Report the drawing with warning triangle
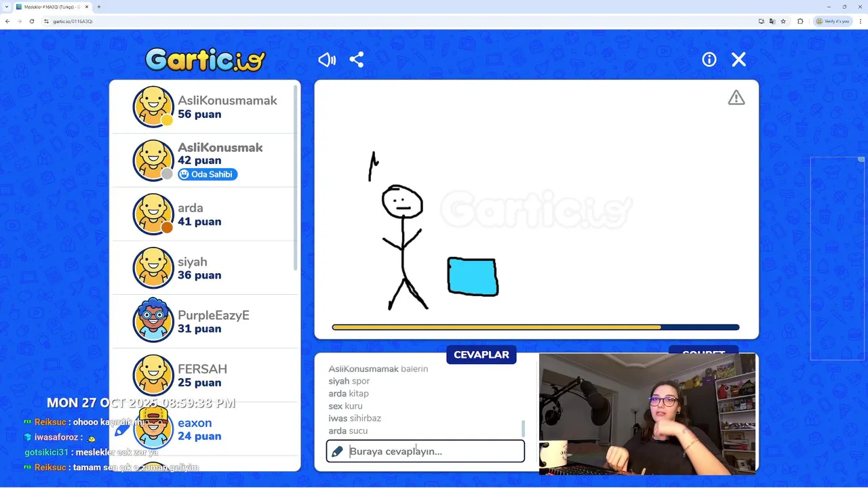Viewport: 868px width, 488px height. (x=736, y=98)
